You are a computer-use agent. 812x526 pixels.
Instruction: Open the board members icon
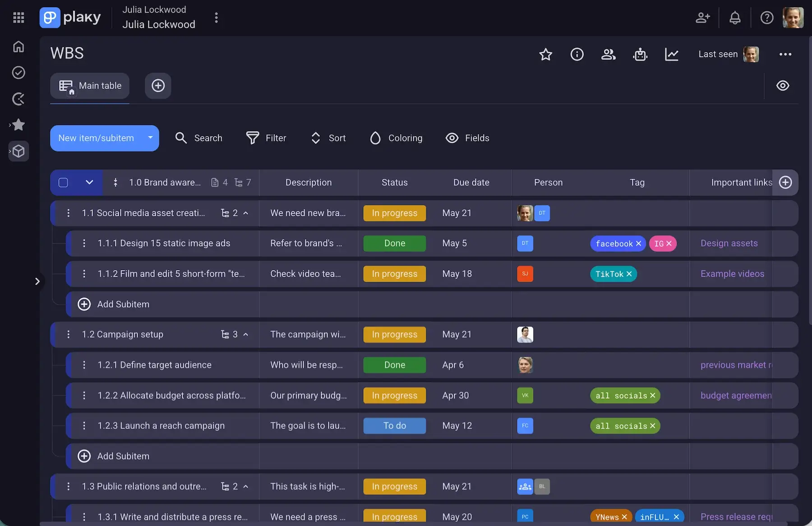point(608,55)
